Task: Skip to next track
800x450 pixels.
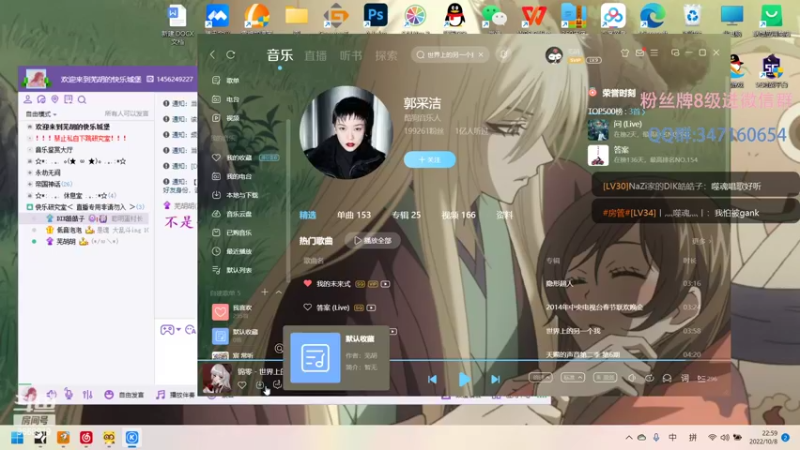Action: pyautogui.click(x=495, y=379)
